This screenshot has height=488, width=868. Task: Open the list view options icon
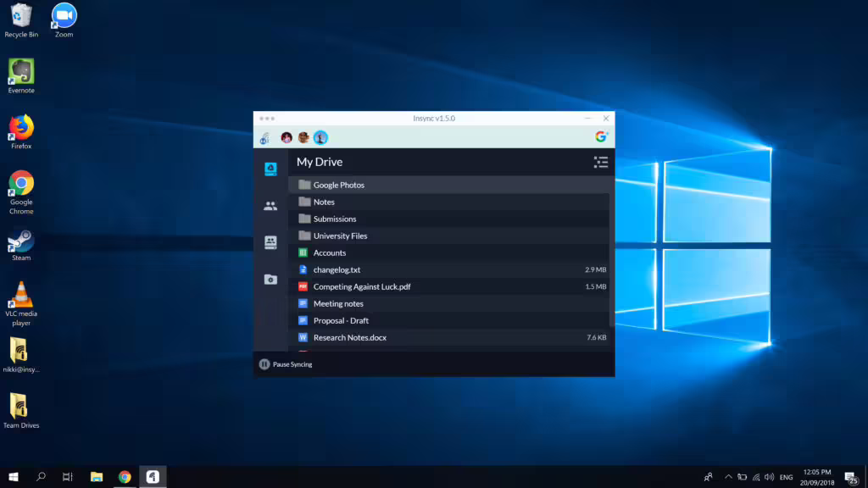601,162
